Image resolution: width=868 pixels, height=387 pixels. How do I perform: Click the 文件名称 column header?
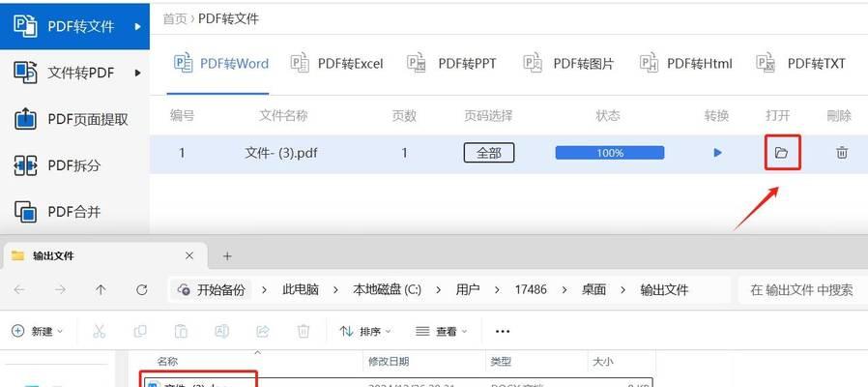[x=283, y=115]
